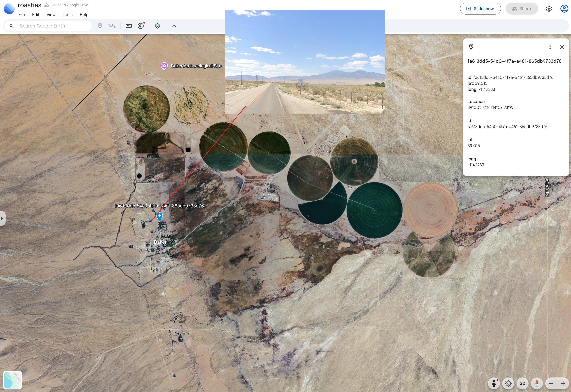Select the Measure ruler tool

click(129, 26)
